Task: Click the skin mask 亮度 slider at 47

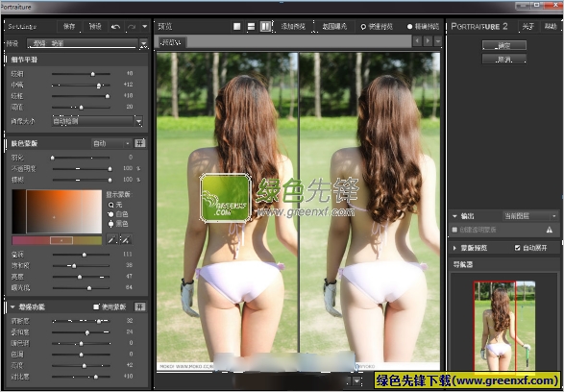Action: click(82, 277)
